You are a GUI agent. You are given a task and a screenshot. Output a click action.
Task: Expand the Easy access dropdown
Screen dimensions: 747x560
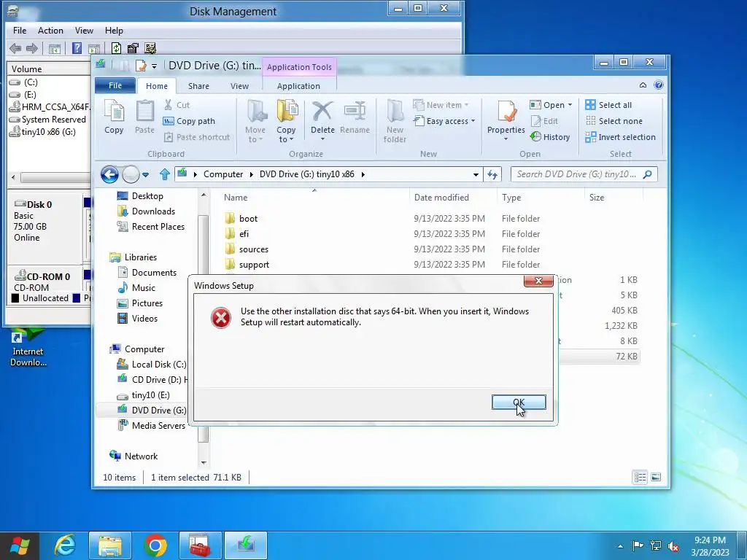tap(444, 121)
